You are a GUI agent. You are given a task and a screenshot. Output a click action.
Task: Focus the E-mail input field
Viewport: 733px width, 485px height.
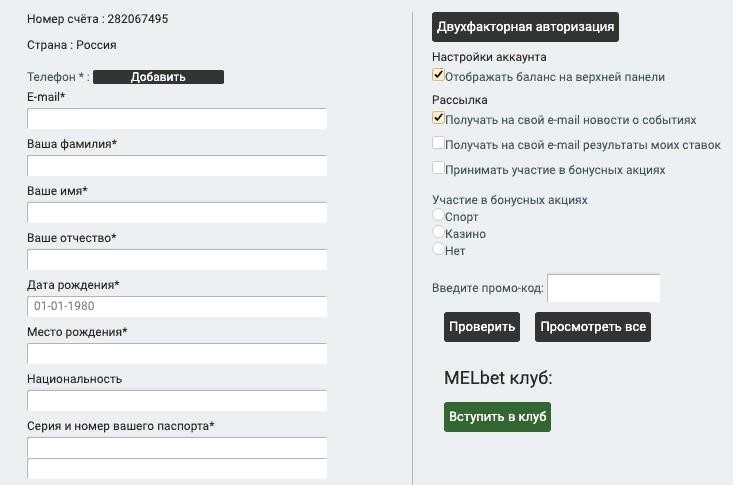(x=177, y=119)
